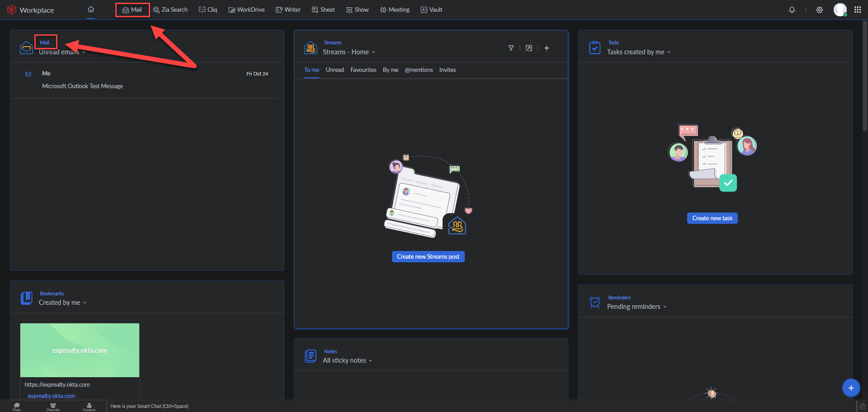Open Chats in the bottom bar
Image resolution: width=868 pixels, height=412 pixels.
[x=17, y=406]
